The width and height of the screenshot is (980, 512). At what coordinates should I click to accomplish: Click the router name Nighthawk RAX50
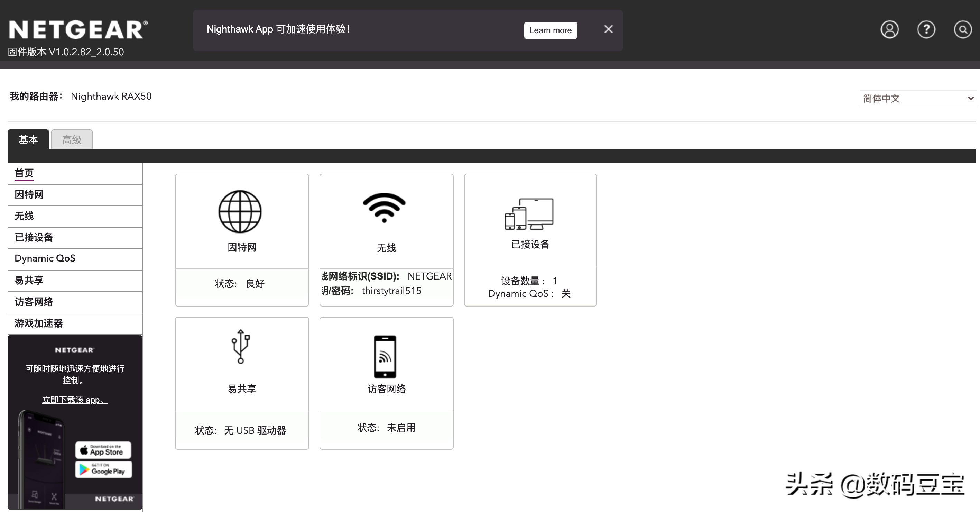click(x=111, y=96)
